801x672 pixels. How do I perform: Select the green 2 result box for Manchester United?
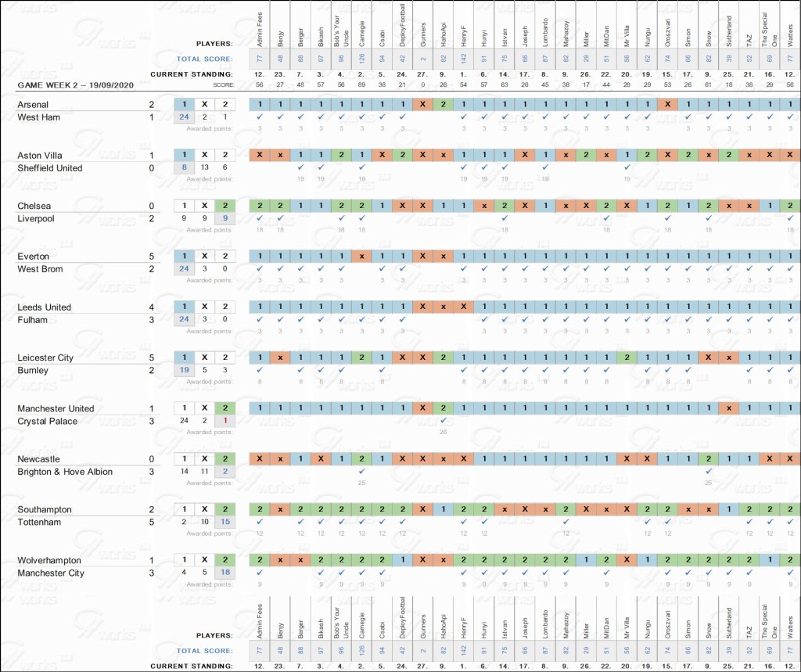click(224, 408)
